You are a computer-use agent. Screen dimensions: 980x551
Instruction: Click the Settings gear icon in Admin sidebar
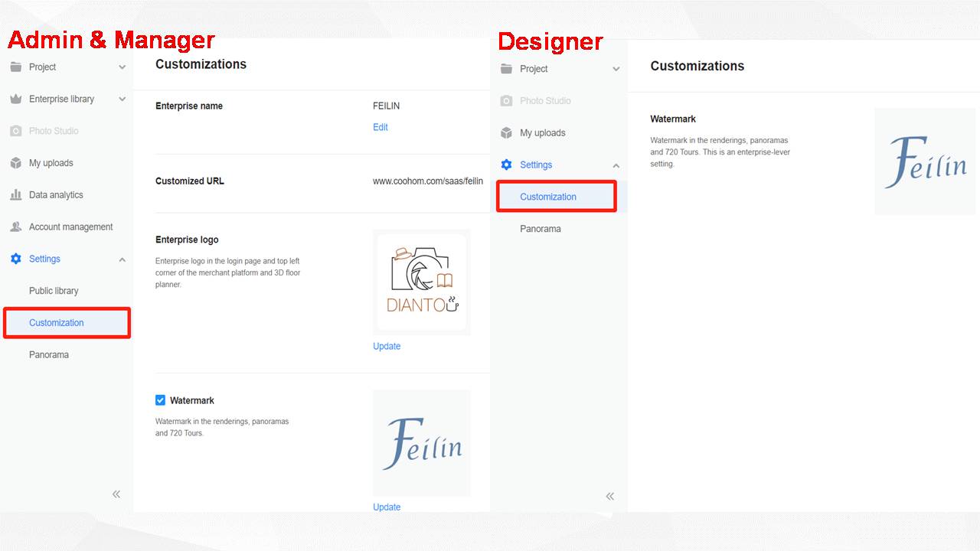point(16,259)
